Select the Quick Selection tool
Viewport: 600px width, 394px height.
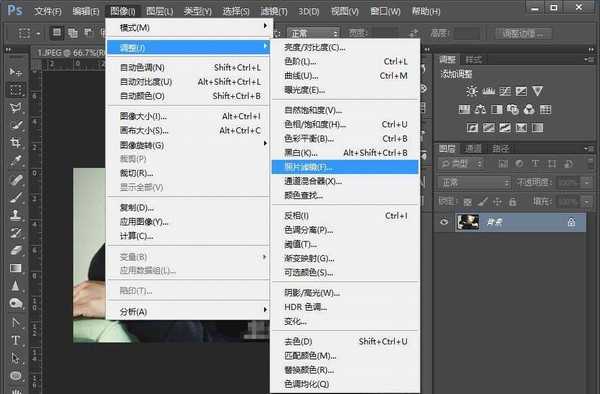click(16, 125)
